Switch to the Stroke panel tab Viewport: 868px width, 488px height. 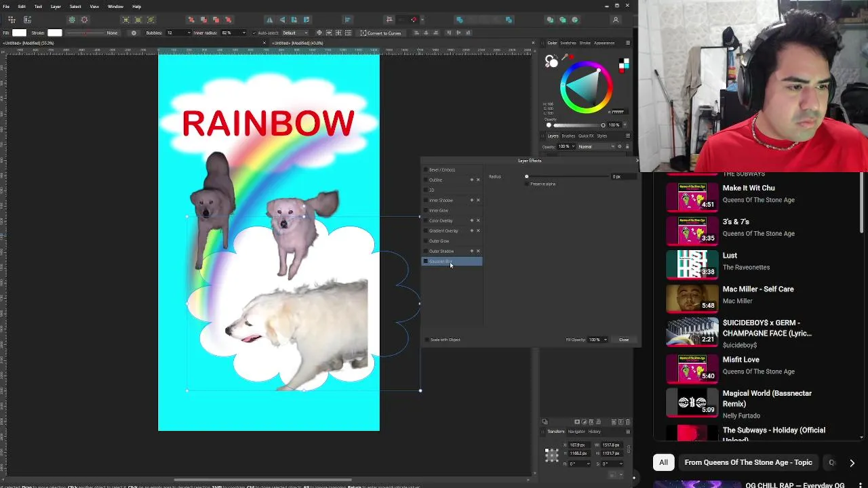[585, 43]
